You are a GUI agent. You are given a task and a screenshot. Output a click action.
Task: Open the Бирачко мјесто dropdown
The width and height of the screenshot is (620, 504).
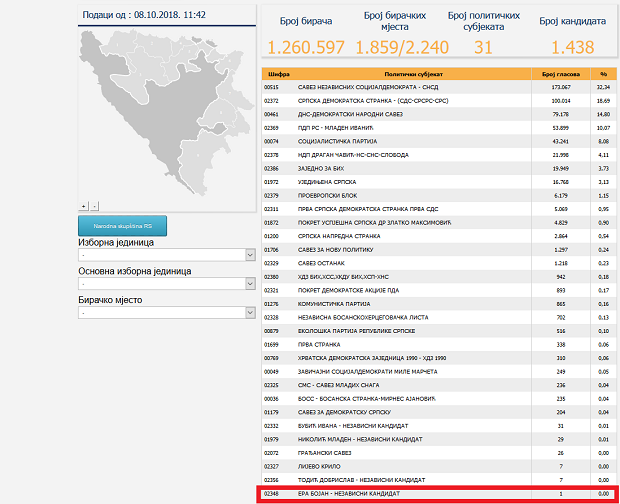click(x=163, y=313)
